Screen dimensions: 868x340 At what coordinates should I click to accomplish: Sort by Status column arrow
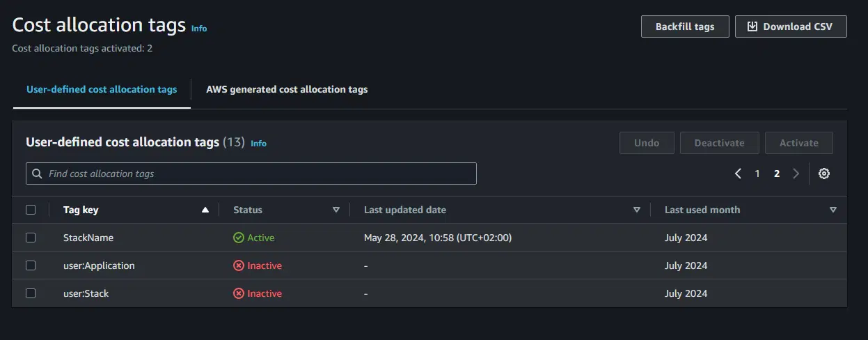click(x=336, y=210)
